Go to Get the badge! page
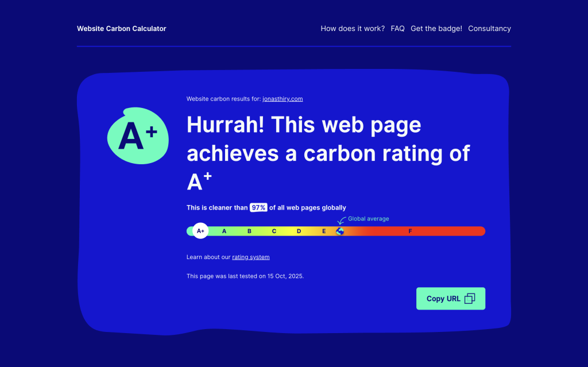Viewport: 588px width, 367px height. pos(436,29)
